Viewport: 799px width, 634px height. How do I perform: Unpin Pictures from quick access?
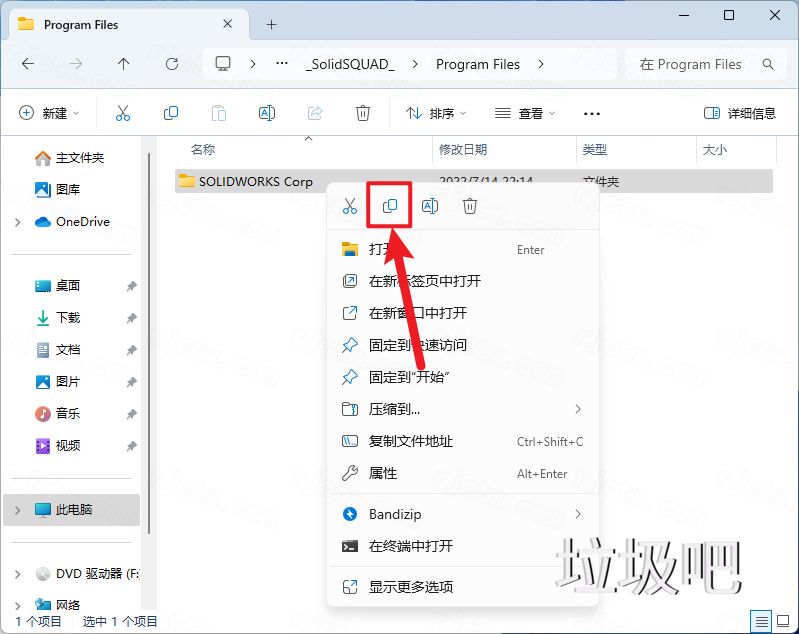click(131, 382)
